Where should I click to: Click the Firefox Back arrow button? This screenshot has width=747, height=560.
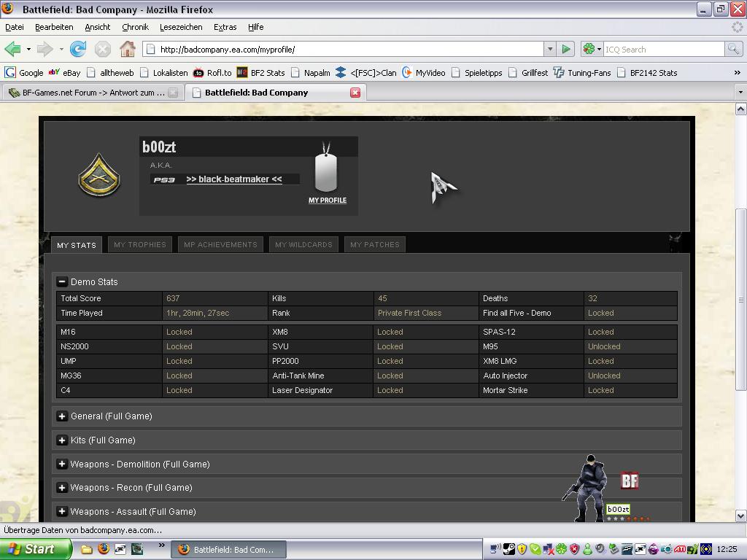(12, 49)
